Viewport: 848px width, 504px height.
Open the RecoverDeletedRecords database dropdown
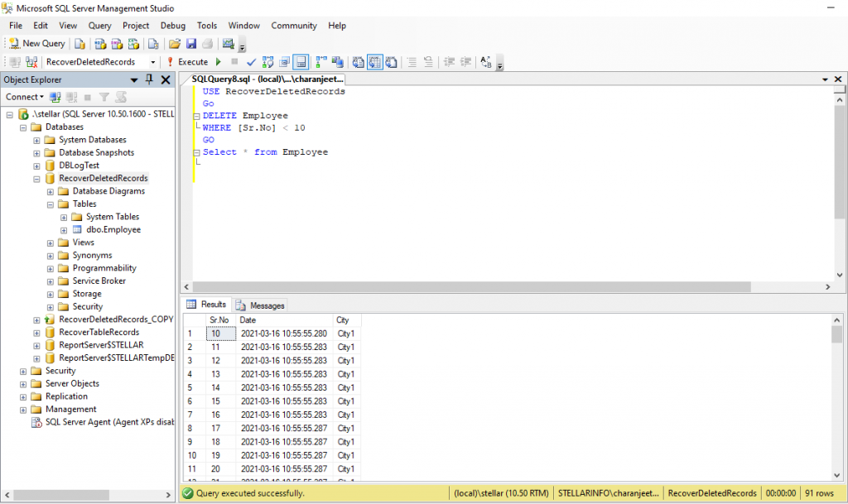[x=152, y=62]
